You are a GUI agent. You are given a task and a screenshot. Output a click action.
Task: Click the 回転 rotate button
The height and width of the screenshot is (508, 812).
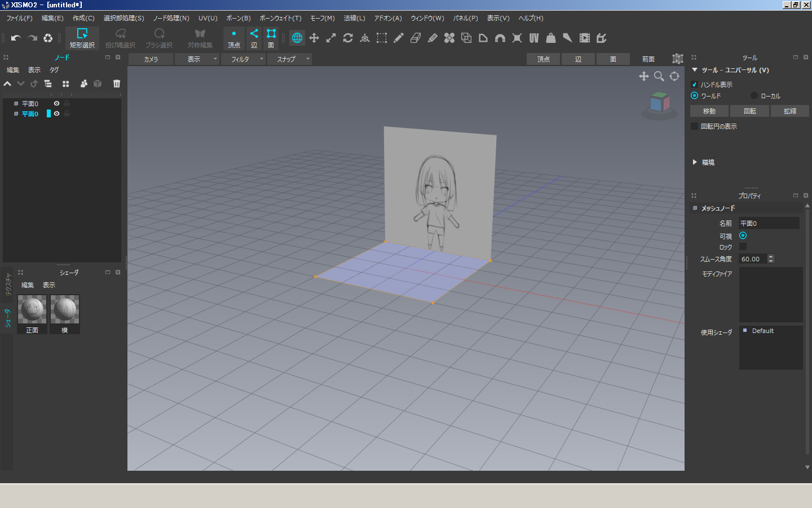750,111
